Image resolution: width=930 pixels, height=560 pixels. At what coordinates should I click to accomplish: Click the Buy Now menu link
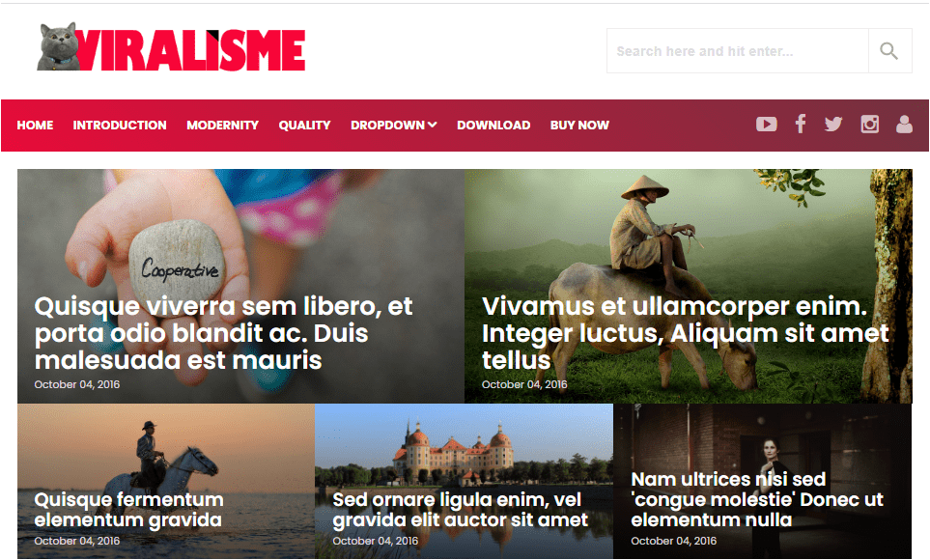coord(579,126)
